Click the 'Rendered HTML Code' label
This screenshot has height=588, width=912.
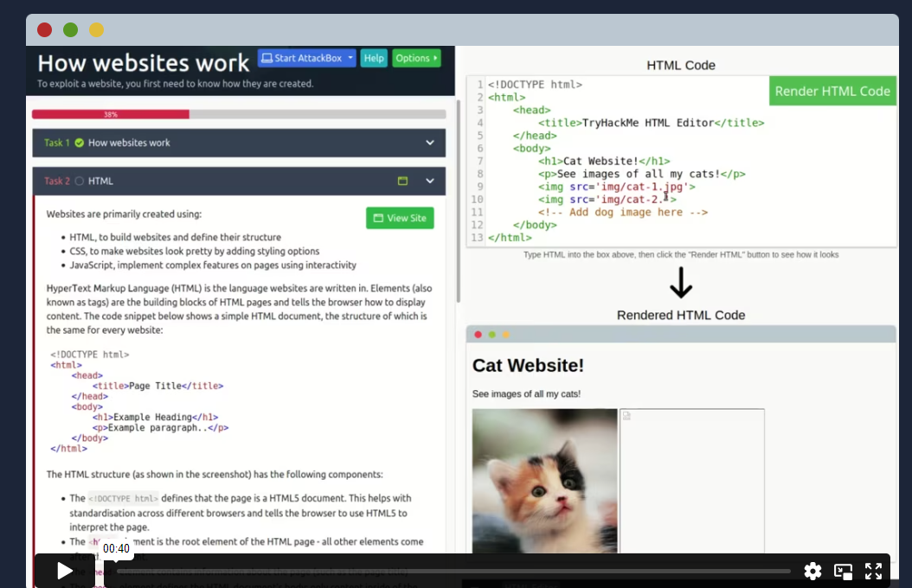click(x=681, y=315)
